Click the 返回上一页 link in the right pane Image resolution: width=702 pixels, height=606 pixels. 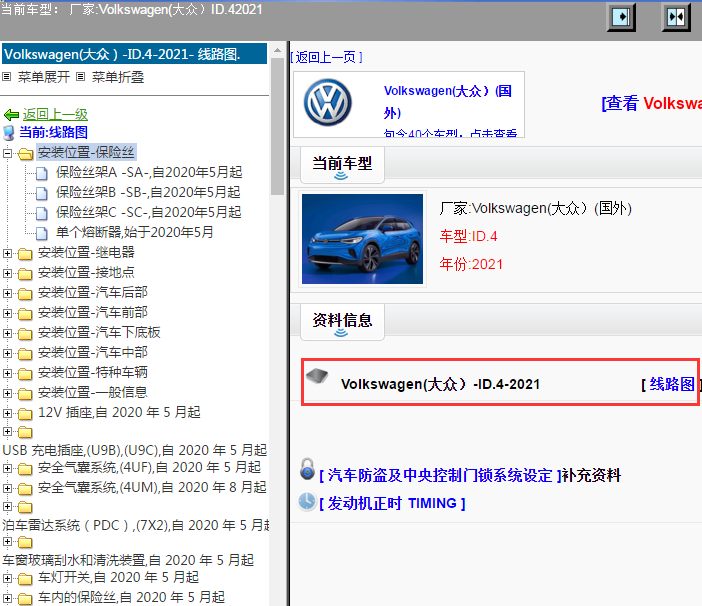(x=326, y=57)
